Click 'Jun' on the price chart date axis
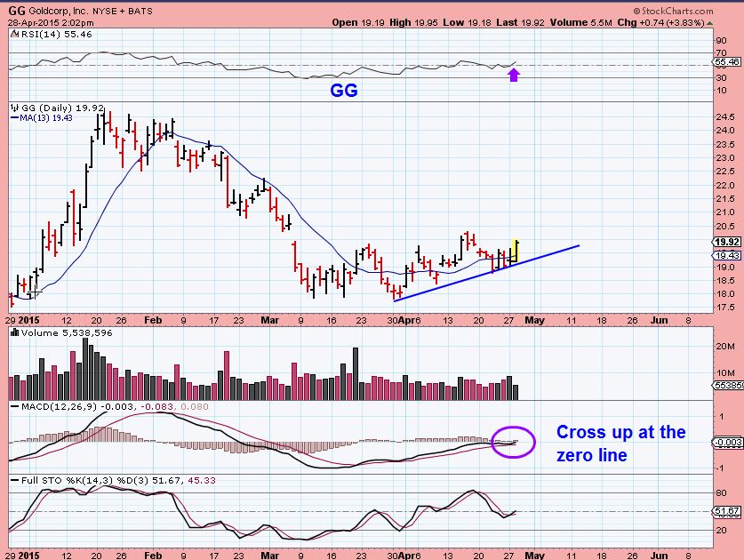This screenshot has width=744, height=560. (x=659, y=320)
